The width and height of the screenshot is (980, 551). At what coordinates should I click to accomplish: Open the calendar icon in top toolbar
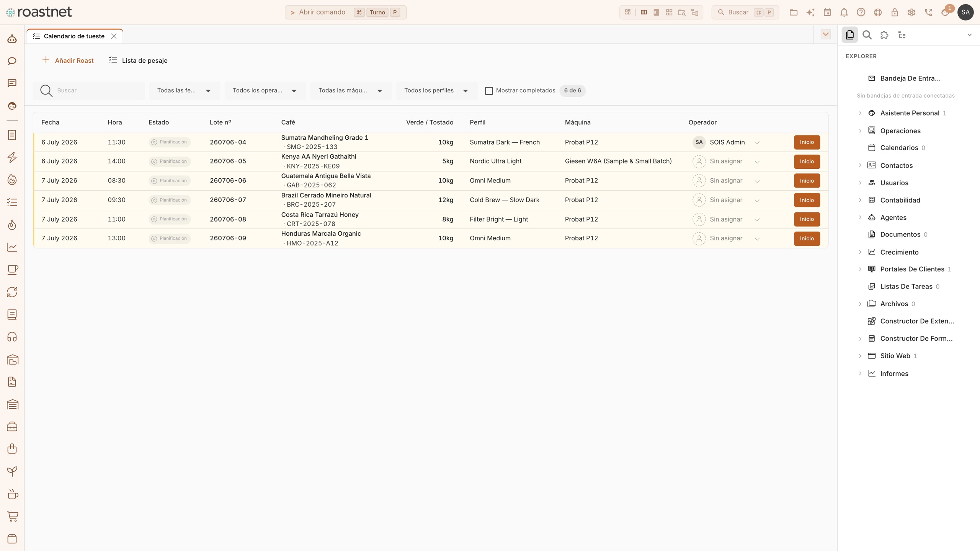827,12
